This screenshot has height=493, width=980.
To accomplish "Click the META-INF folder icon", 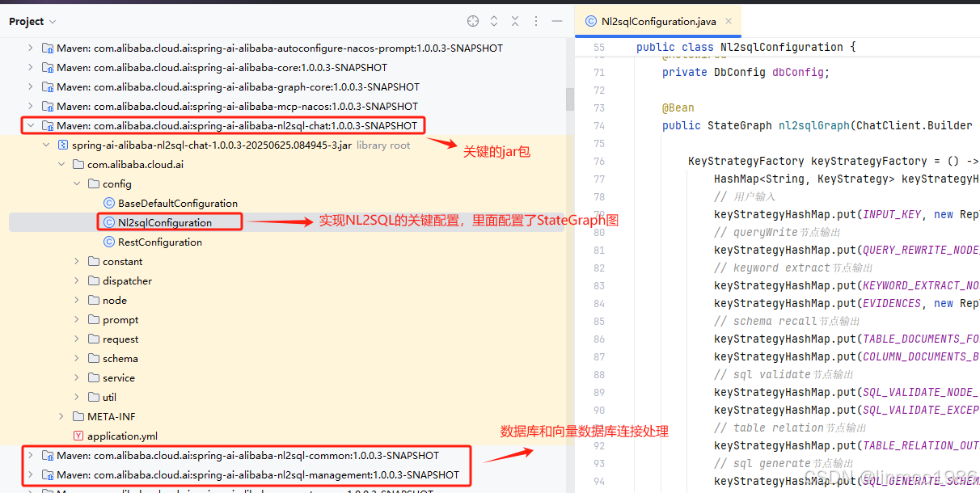I will click(x=78, y=416).
